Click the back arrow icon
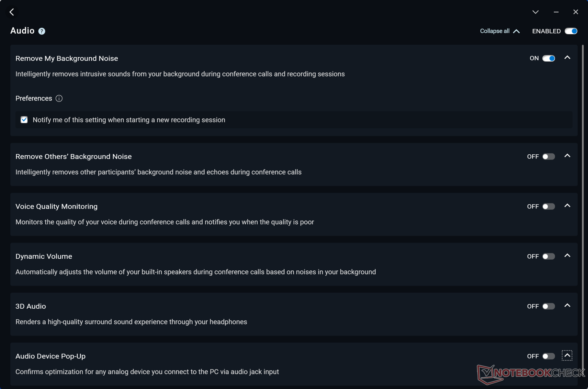588x389 pixels. pyautogui.click(x=12, y=12)
